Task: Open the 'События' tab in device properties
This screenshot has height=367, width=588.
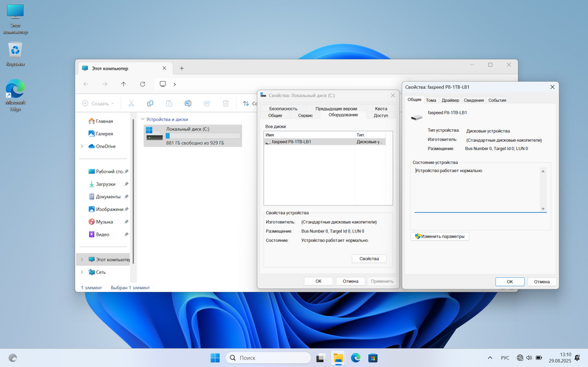Action: coord(497,100)
